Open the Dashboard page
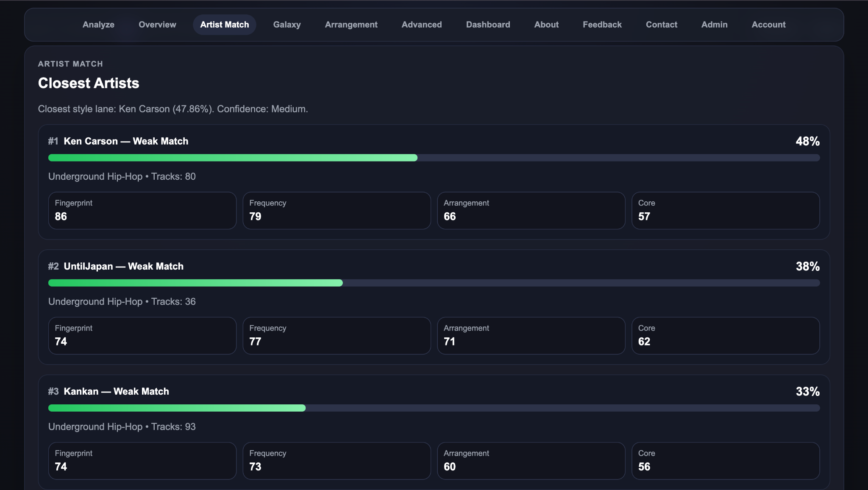Image resolution: width=868 pixels, height=490 pixels. point(488,25)
